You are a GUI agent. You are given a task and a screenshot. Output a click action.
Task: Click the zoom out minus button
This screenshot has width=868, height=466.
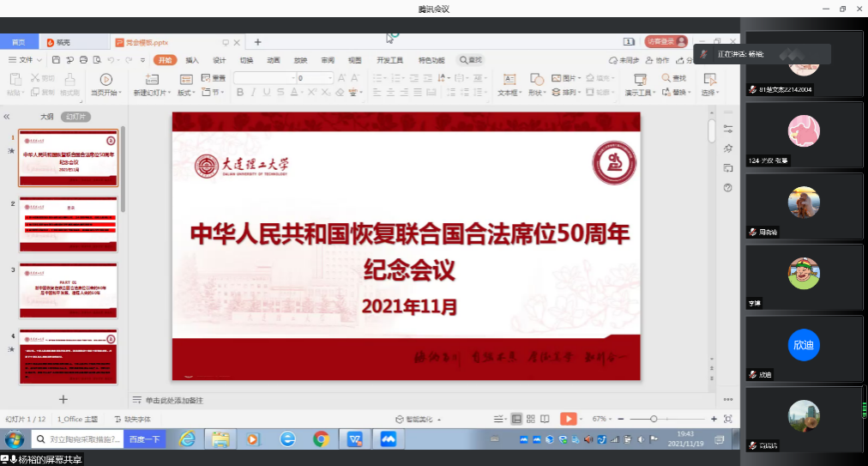click(x=621, y=419)
